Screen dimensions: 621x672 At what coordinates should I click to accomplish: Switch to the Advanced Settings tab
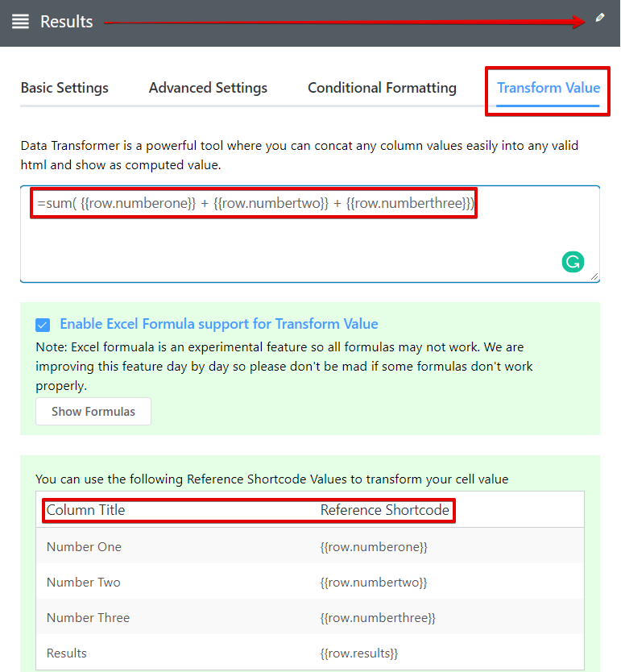tap(208, 88)
